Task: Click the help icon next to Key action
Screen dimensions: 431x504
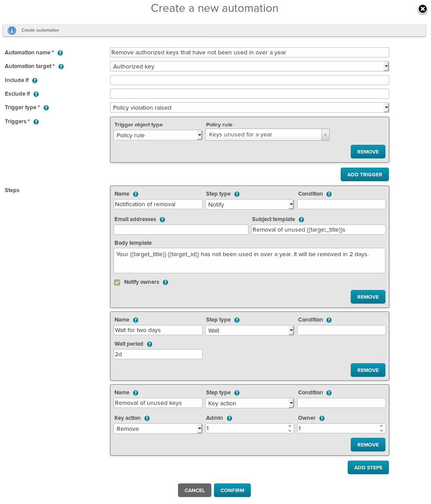Action: click(147, 418)
